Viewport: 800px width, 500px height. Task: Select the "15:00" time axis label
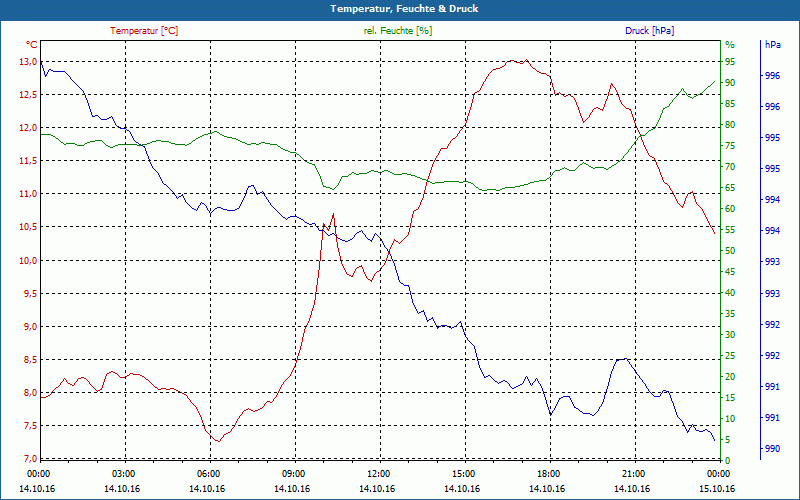(462, 474)
